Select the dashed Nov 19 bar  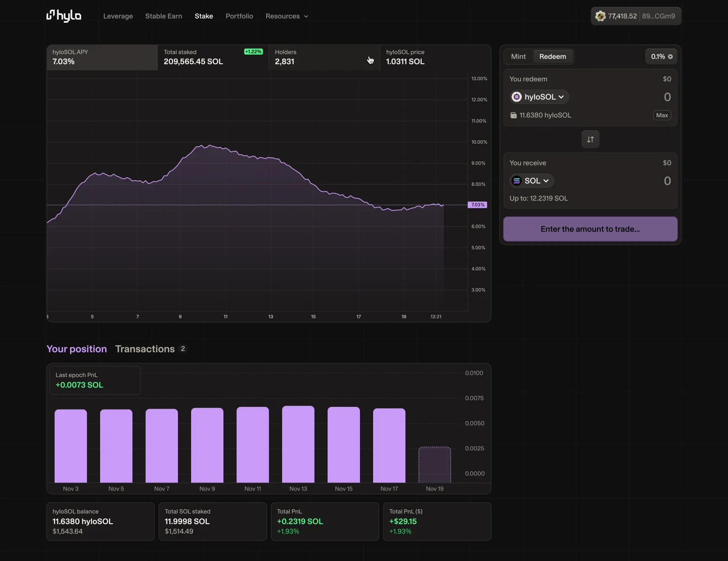435,465
